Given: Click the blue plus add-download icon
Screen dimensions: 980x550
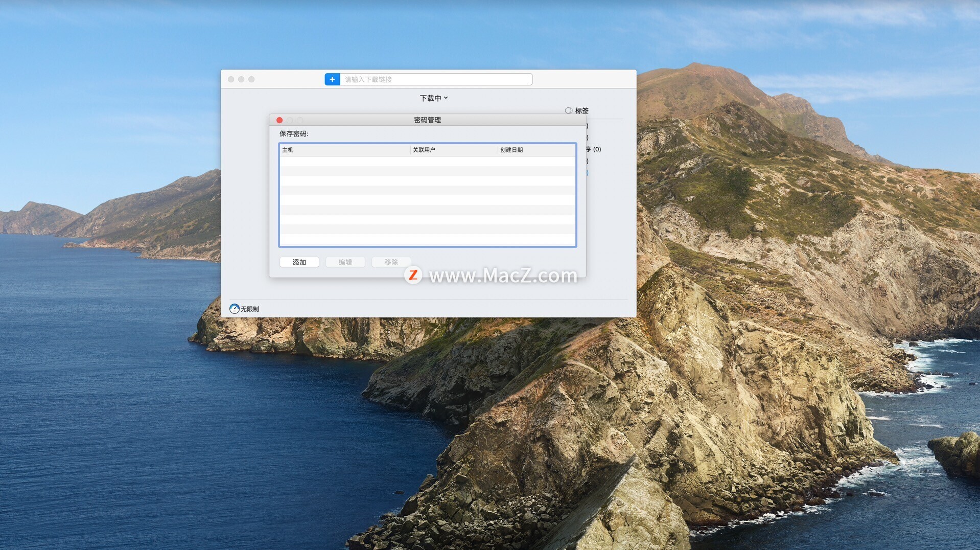Looking at the screenshot, I should (x=332, y=79).
